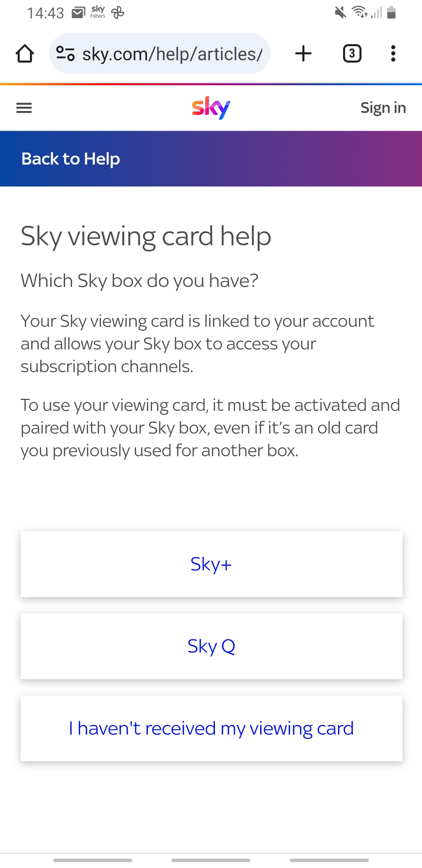
Task: Tap the browser home icon
Action: pos(25,54)
